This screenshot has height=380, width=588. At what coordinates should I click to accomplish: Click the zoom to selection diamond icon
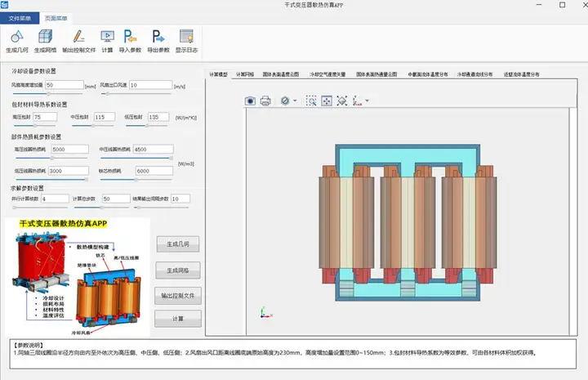pyautogui.click(x=342, y=101)
